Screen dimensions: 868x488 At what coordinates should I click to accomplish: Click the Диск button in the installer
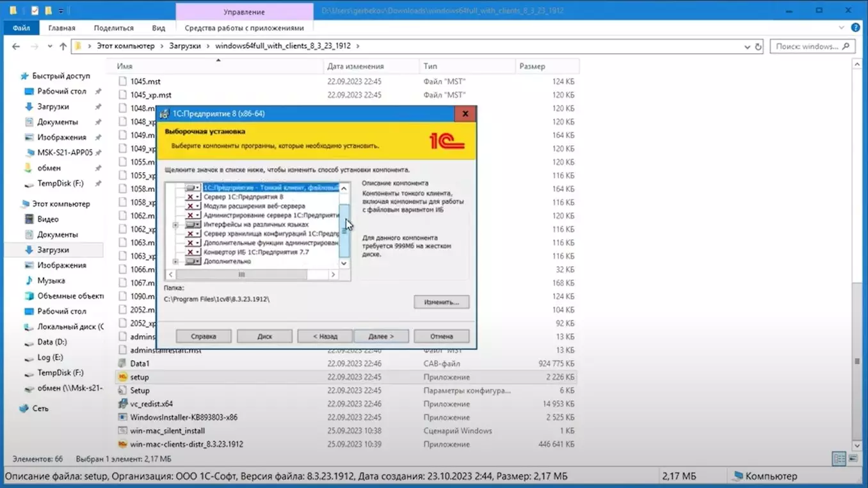pos(264,336)
